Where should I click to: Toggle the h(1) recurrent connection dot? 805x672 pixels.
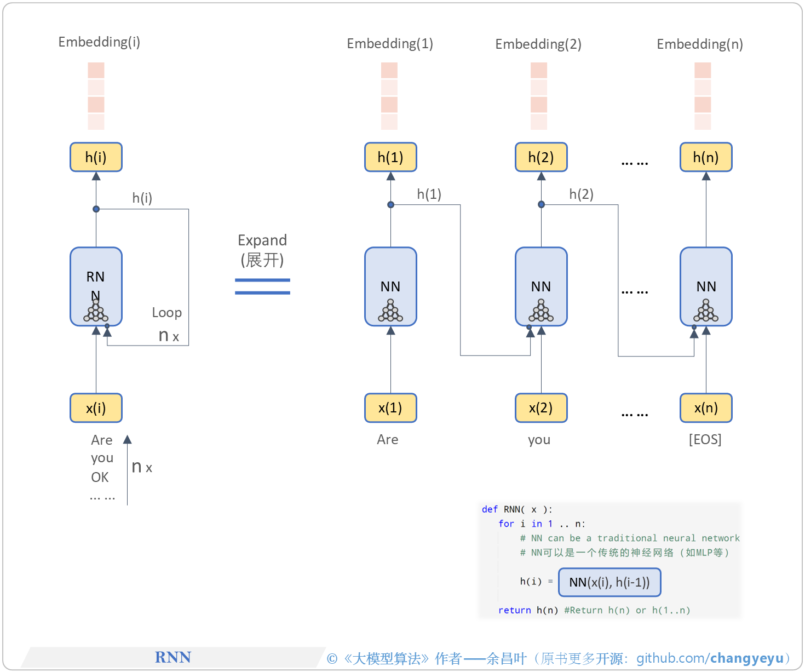(390, 204)
